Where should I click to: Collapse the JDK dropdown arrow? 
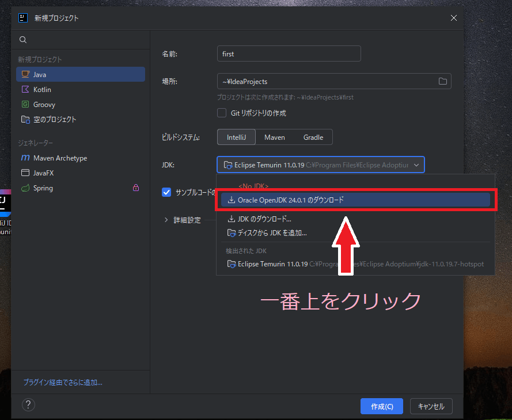416,165
